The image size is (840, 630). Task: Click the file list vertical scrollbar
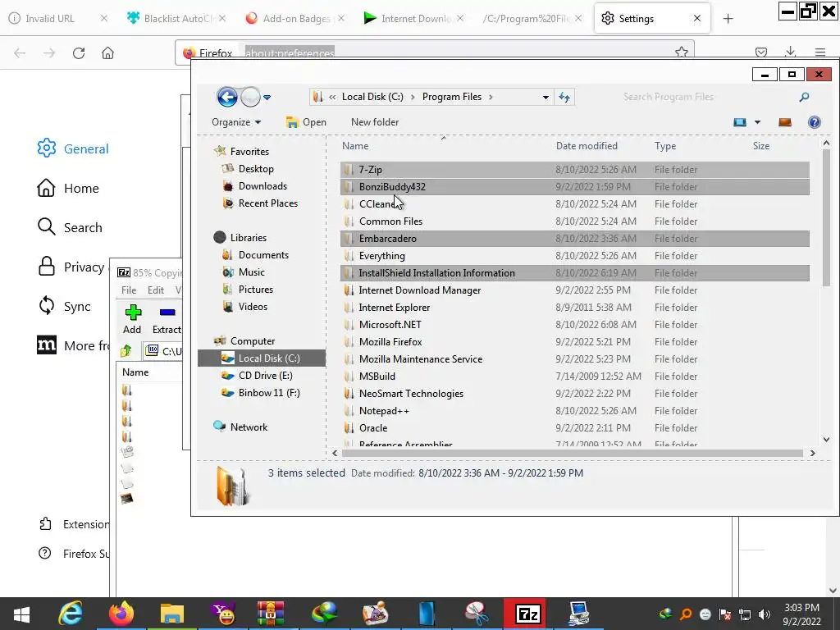point(826,218)
